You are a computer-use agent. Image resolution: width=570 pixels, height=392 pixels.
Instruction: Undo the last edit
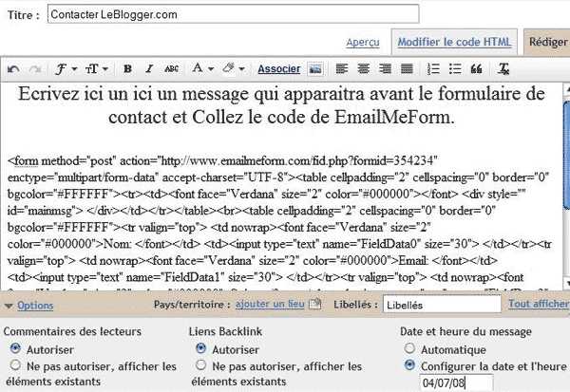(13, 68)
